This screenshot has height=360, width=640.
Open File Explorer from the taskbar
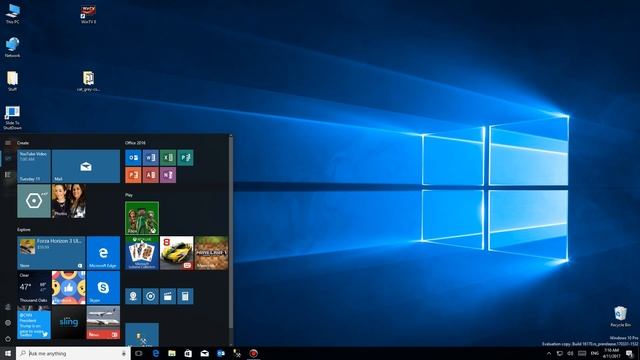172,353
